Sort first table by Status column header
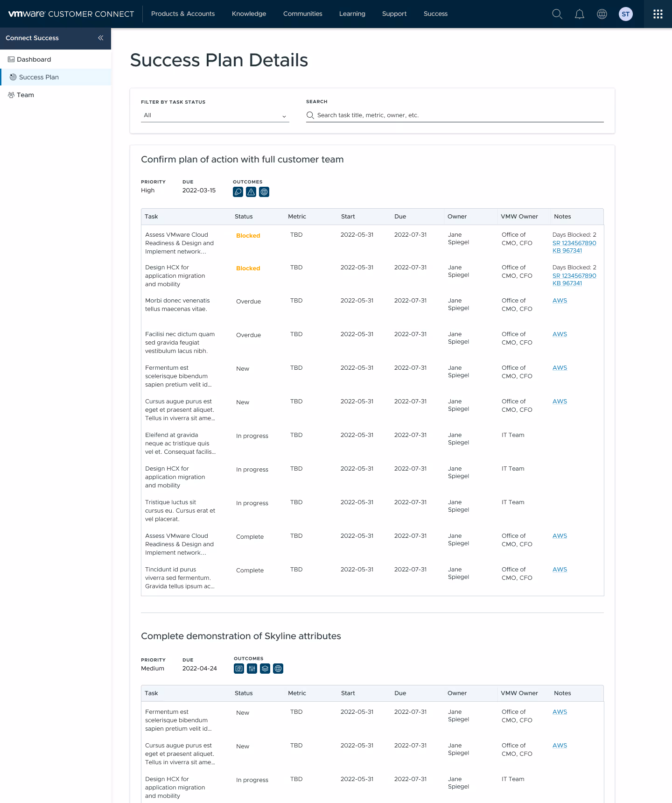 tap(244, 217)
